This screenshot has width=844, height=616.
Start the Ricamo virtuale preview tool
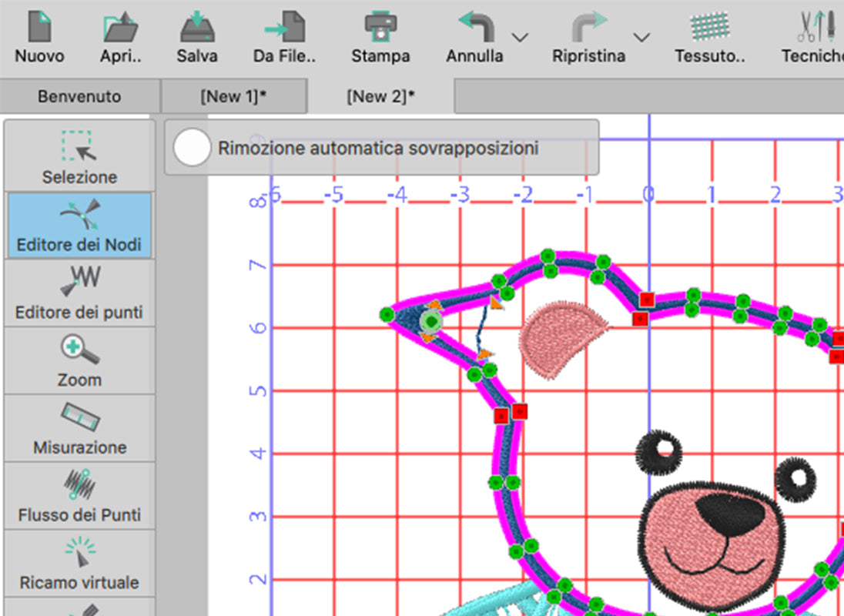[79, 563]
